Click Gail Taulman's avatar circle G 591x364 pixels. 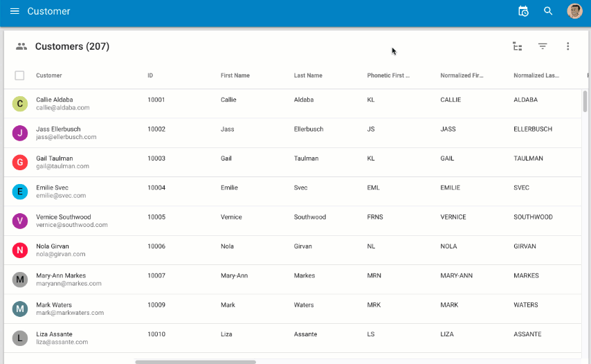(x=20, y=163)
